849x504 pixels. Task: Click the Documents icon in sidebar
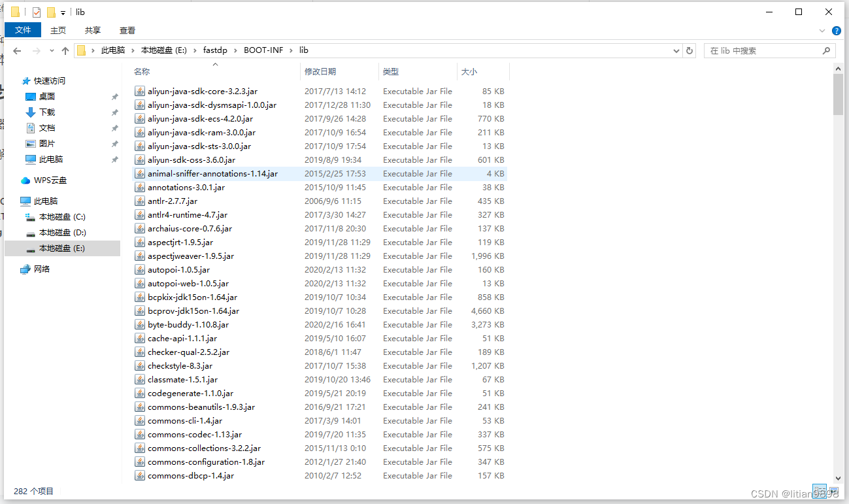click(31, 128)
